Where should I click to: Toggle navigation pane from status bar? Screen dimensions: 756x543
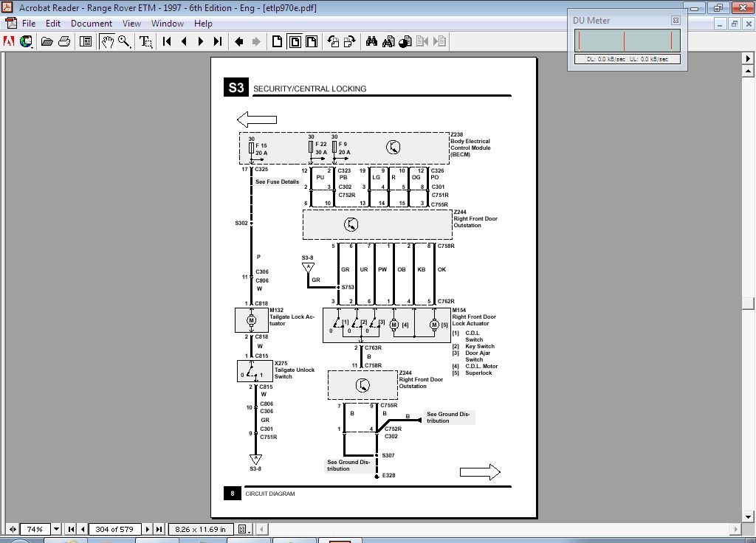click(x=13, y=529)
